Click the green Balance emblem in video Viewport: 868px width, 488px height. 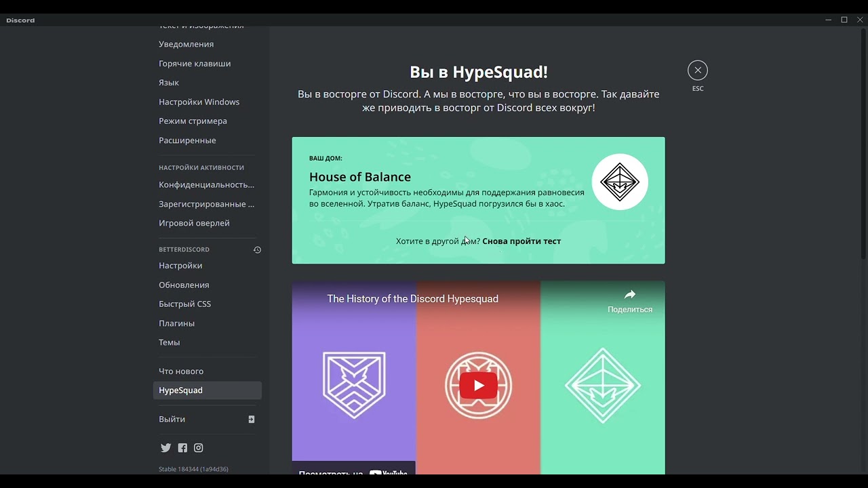[603, 385]
